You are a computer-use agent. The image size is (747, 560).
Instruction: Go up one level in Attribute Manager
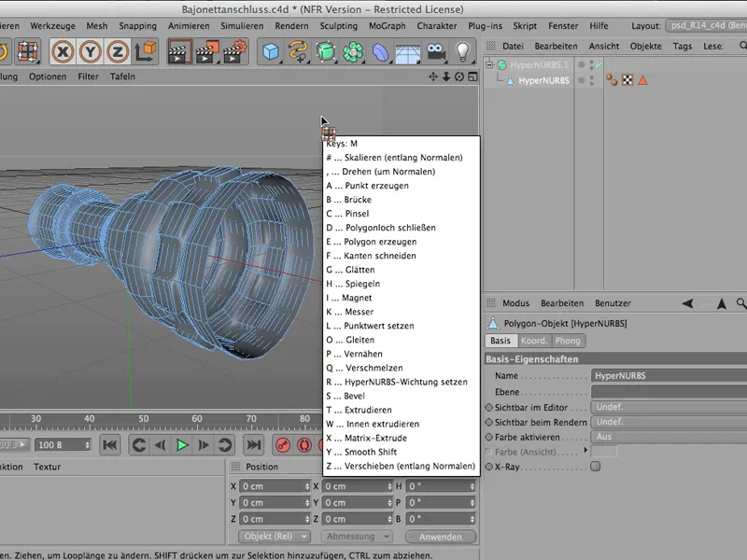722,303
